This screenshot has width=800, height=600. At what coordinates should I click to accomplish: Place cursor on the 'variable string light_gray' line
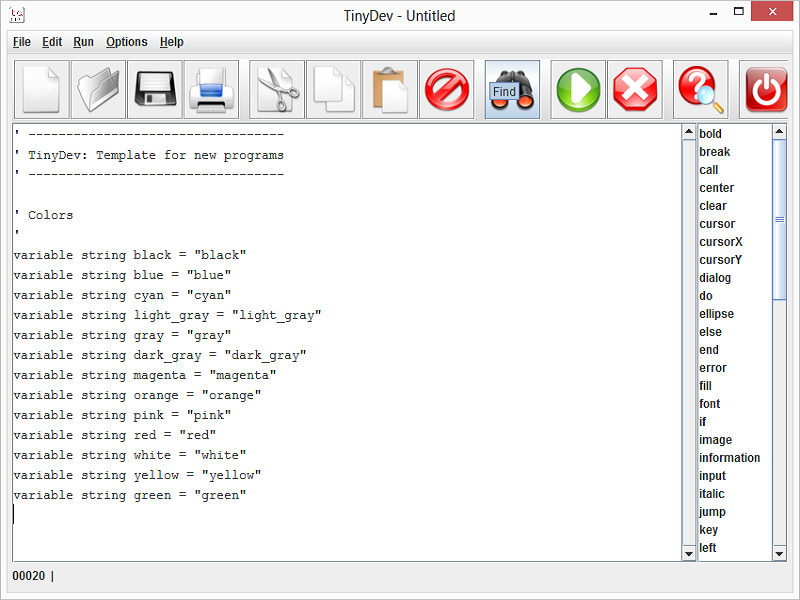coord(167,315)
